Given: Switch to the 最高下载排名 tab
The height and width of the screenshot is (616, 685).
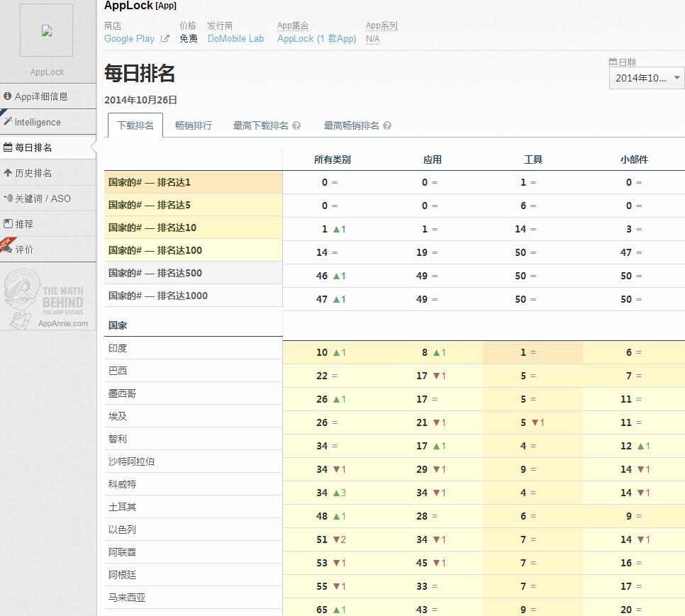Looking at the screenshot, I should [261, 125].
